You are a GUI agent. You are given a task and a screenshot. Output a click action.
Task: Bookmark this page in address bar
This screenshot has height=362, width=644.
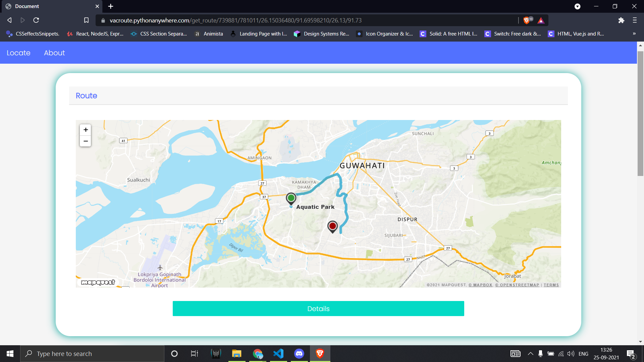[x=86, y=20]
